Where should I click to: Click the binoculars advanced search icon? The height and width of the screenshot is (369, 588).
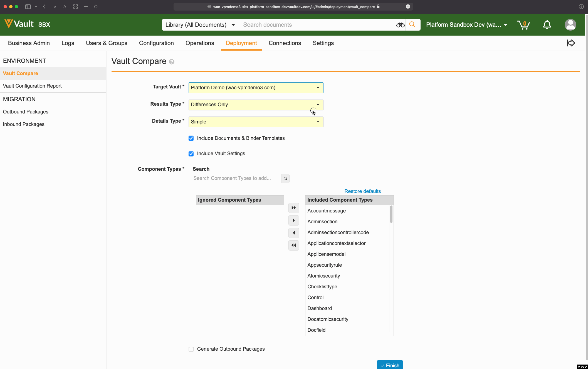[x=400, y=25]
